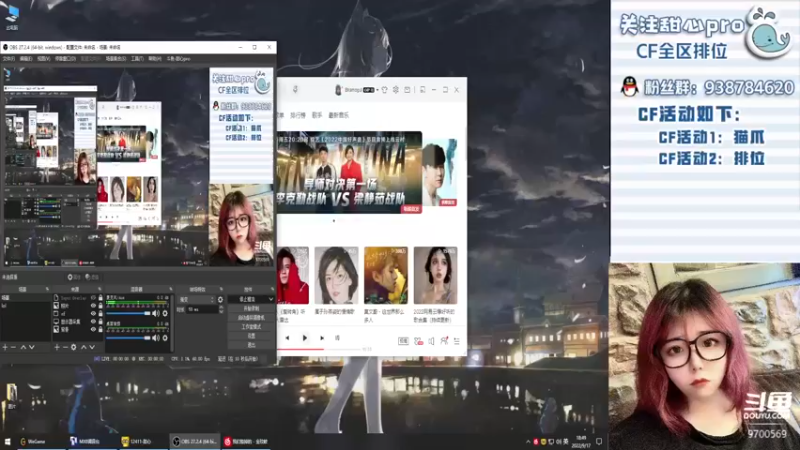Open scene transition properties gear
The image size is (800, 450).
(x=220, y=300)
